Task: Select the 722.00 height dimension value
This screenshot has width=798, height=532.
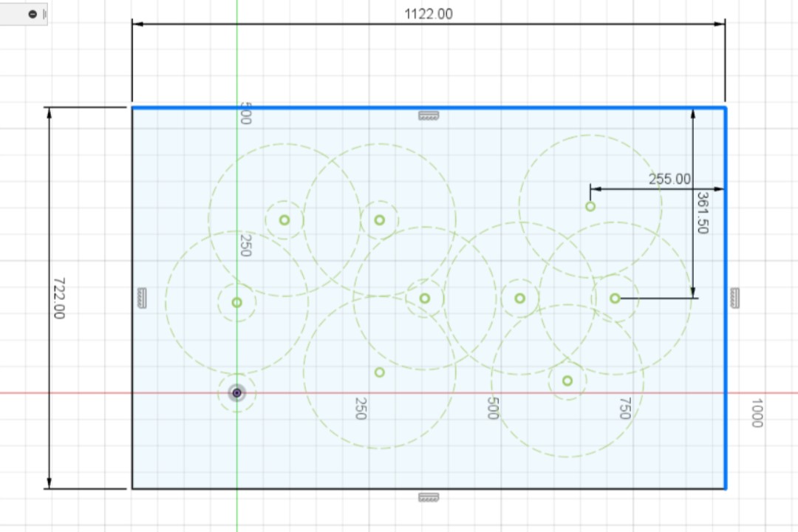Action: pyautogui.click(x=59, y=299)
